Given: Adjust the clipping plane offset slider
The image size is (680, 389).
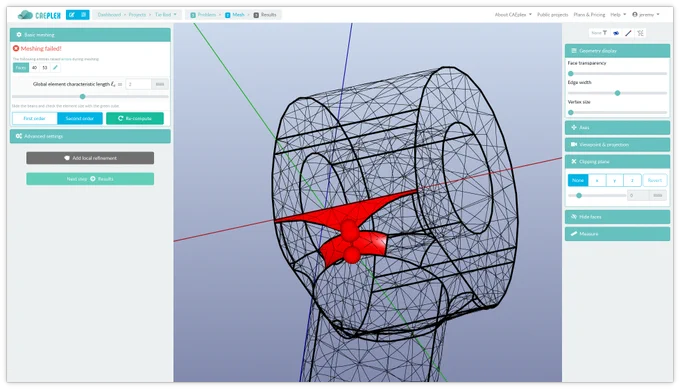Looking at the screenshot, I should (579, 196).
